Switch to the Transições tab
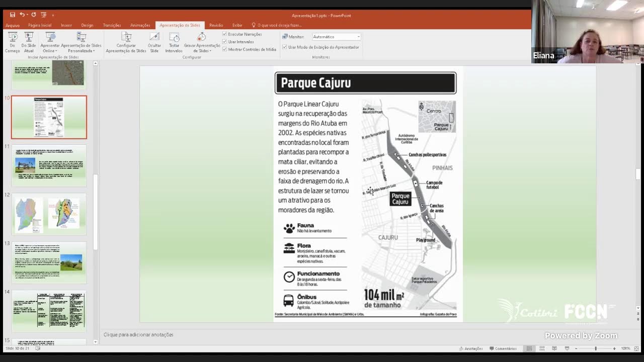This screenshot has height=362, width=644. (x=112, y=25)
